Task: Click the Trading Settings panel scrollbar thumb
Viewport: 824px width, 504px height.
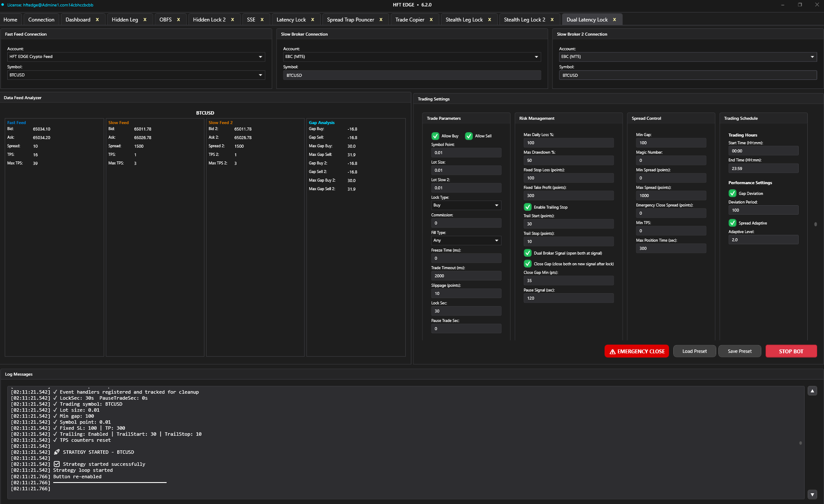Action: click(815, 224)
